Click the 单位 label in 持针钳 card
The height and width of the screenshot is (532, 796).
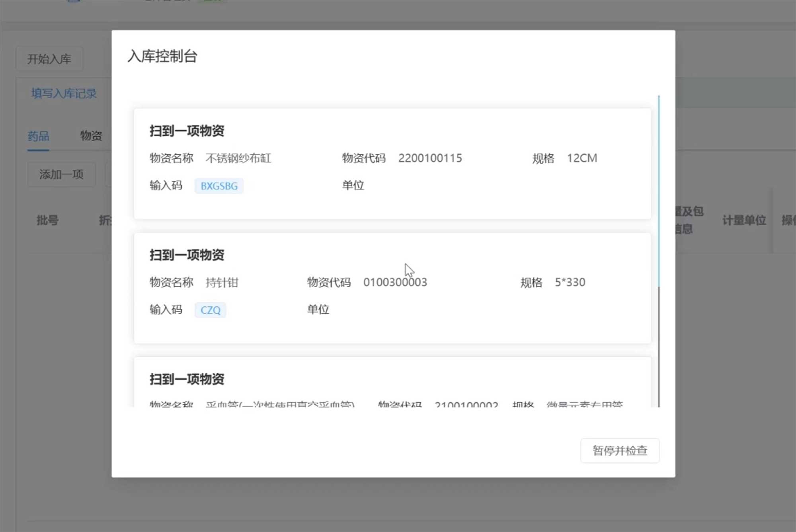(318, 310)
